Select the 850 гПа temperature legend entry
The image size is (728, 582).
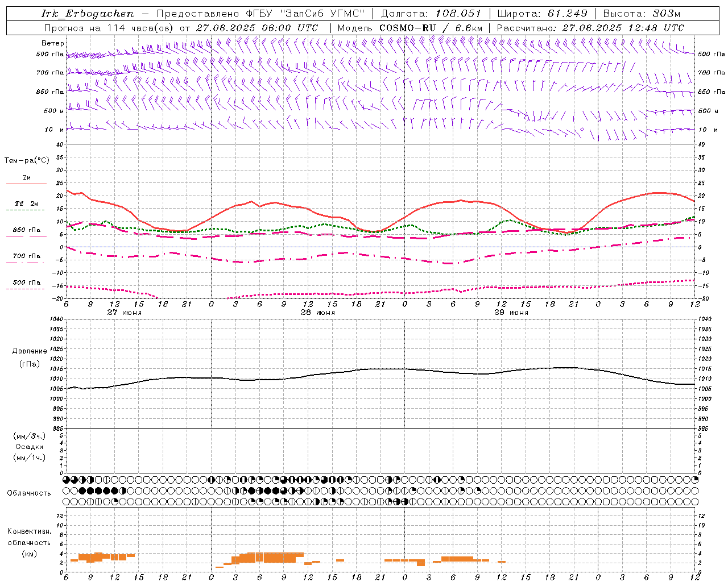(27, 230)
